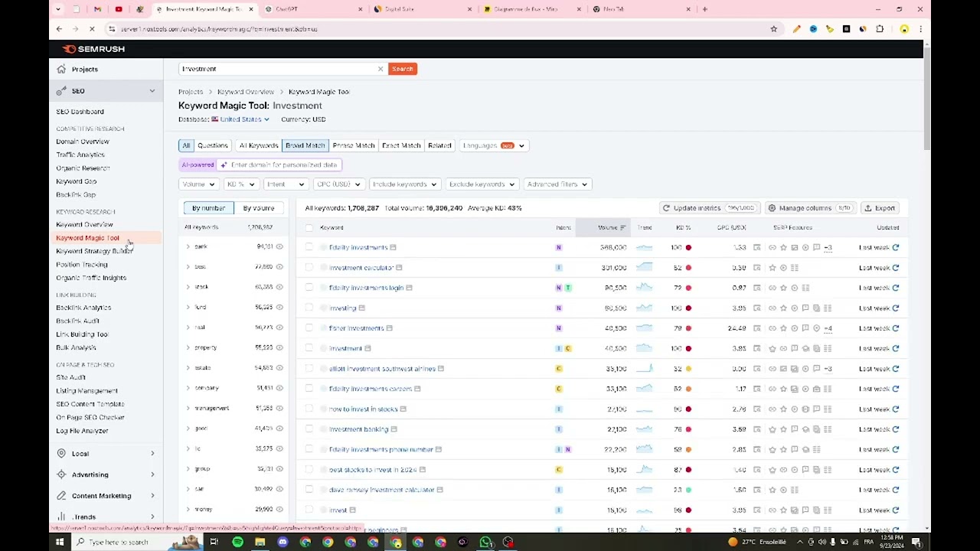Screen dimensions: 980x551
Task: View trend chart for elliott investment southwest airlines
Action: pyautogui.click(x=645, y=369)
